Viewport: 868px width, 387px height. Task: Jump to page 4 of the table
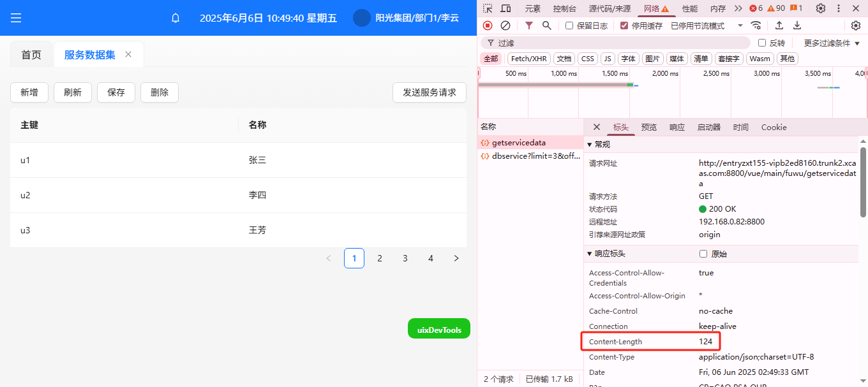(x=431, y=258)
